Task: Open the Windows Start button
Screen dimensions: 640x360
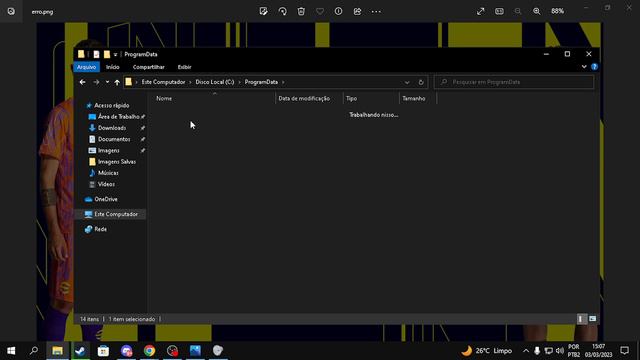Action: pyautogui.click(x=11, y=351)
